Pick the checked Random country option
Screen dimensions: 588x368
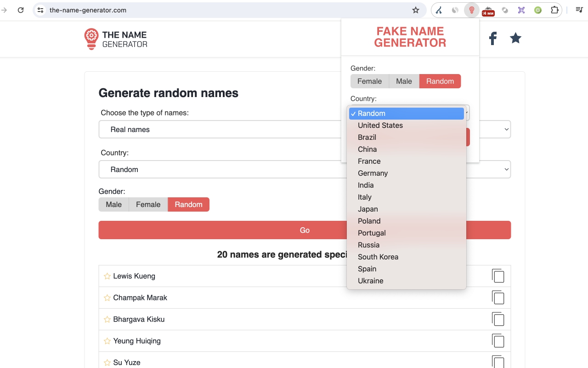click(407, 113)
